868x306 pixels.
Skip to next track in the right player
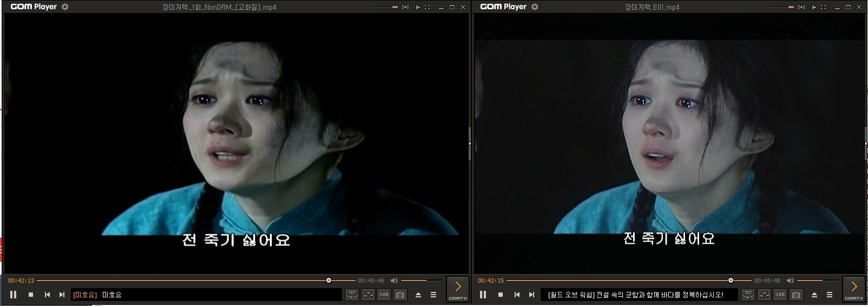tap(531, 295)
